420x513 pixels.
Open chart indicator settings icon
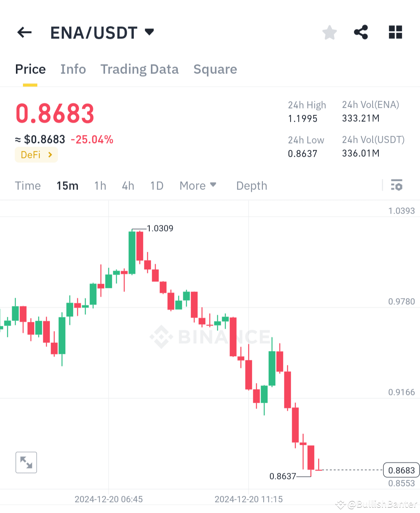[x=397, y=186]
